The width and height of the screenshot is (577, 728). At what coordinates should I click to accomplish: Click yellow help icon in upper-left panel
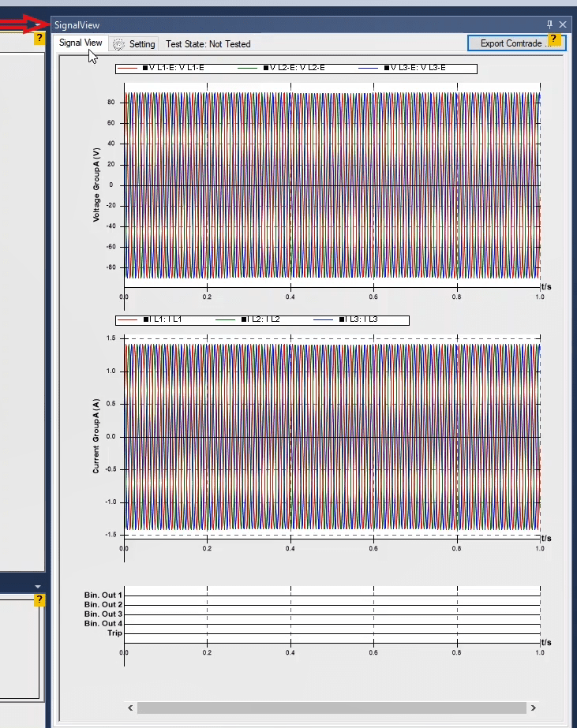(x=39, y=39)
